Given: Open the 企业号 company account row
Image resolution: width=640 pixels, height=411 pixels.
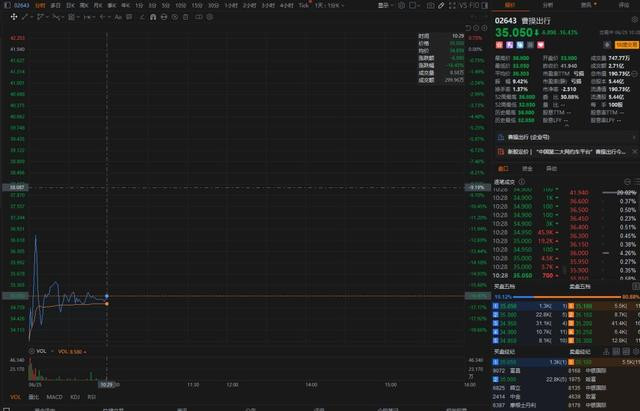Looking at the screenshot, I should coord(566,137).
